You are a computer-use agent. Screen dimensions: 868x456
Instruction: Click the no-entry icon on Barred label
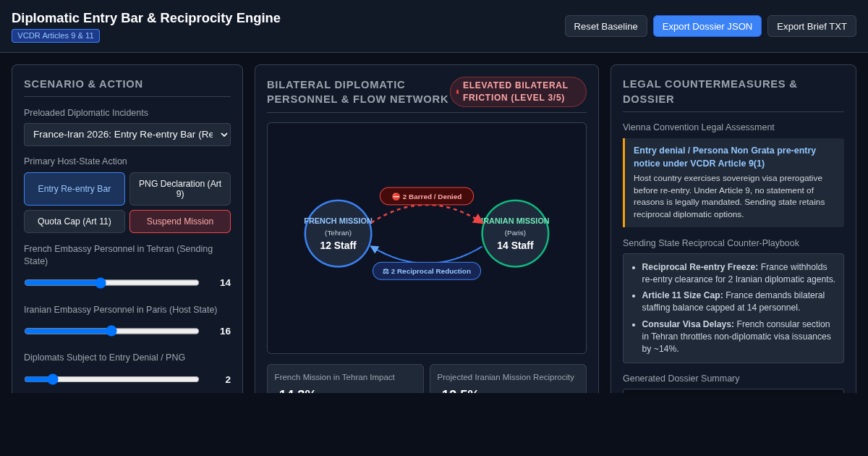tap(396, 196)
